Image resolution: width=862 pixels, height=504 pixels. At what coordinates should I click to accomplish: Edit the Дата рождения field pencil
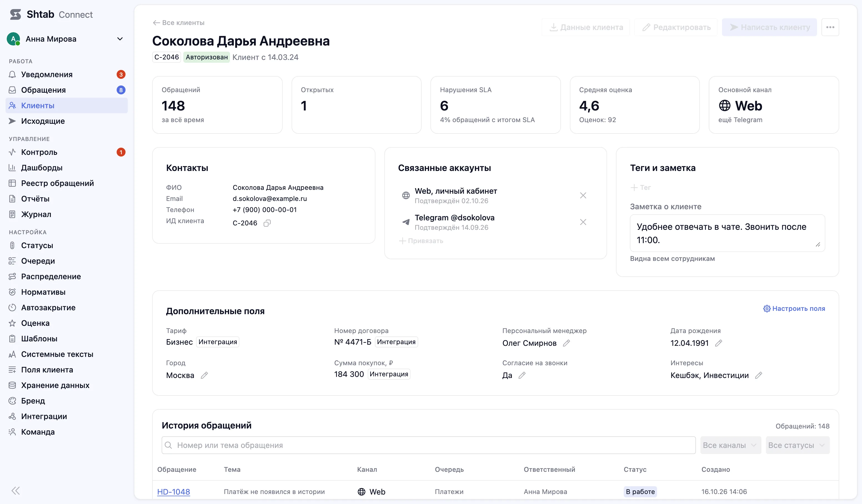718,343
